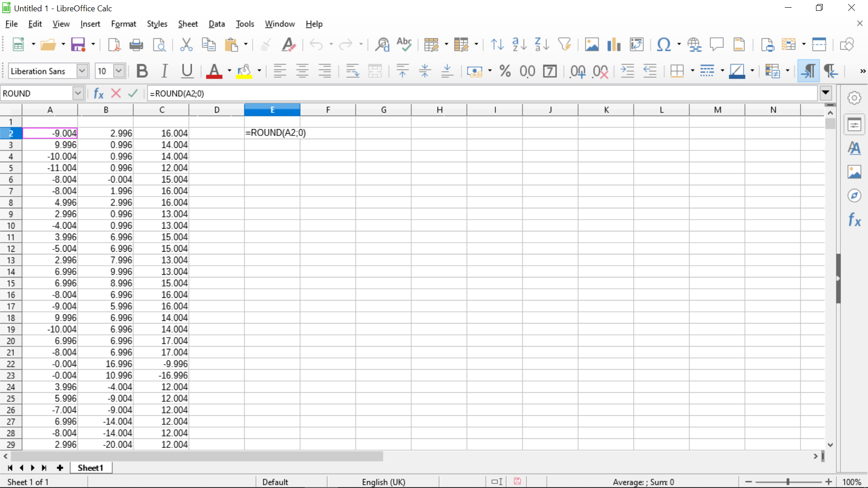Click the add new sheet plus button
Screen dimensions: 868x488
coord(60,468)
